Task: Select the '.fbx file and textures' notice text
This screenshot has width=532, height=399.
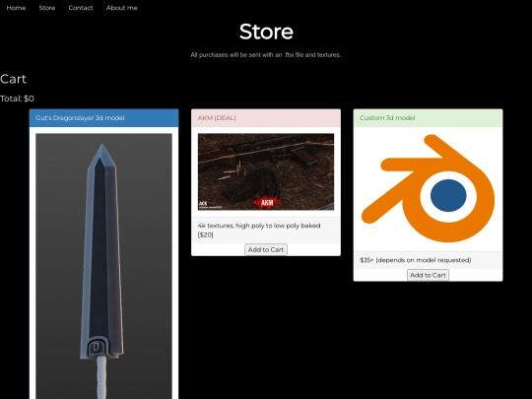Action: point(266,54)
